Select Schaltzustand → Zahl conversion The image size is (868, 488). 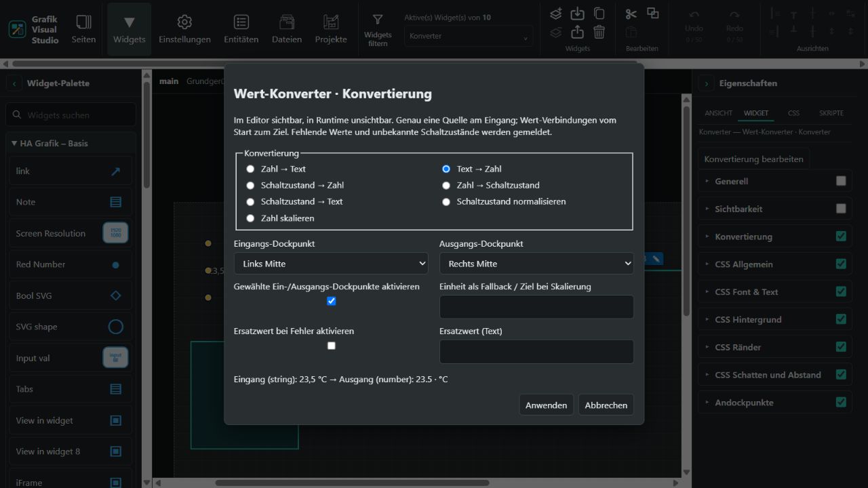[250, 185]
